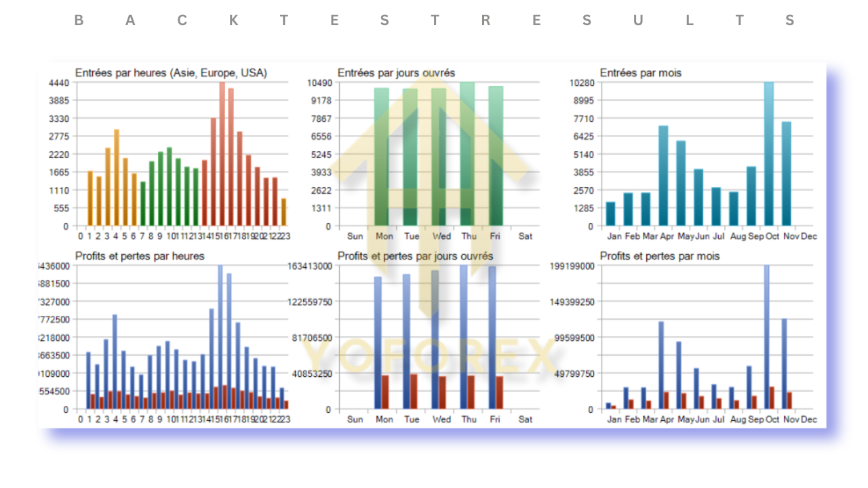Click Friday's blue profit bar in weekday profits chart
Screen dimensions: 868x488
click(x=492, y=338)
